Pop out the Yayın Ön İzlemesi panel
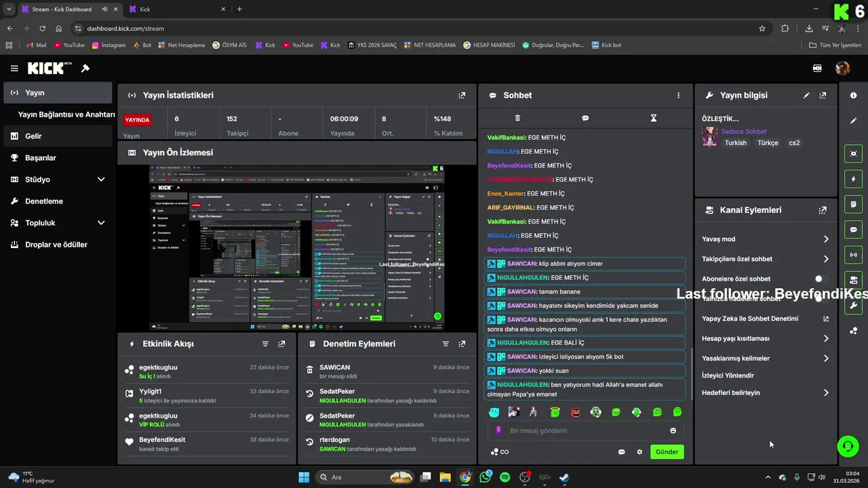This screenshot has width=868, height=488. (462, 152)
